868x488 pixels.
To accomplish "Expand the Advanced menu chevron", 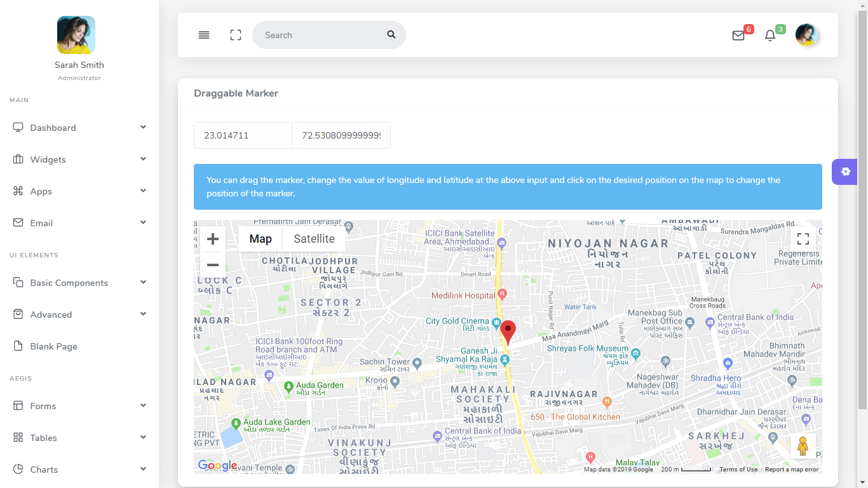I will click(143, 314).
